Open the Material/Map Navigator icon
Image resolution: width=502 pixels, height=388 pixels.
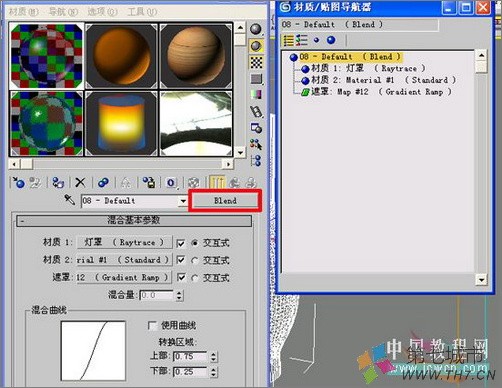coord(256,160)
